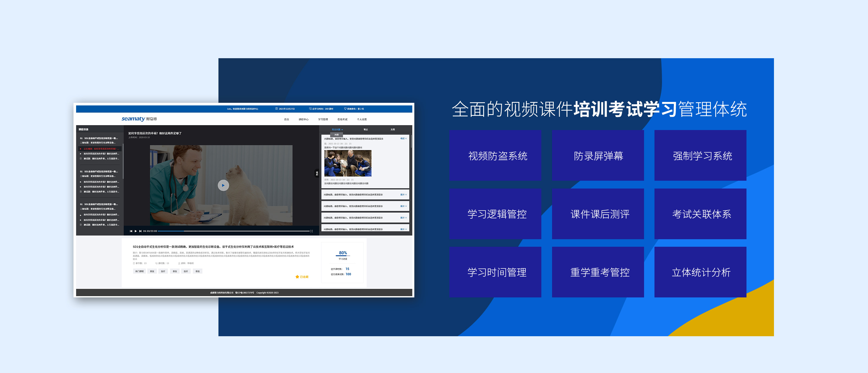Viewport: 868px width, 373px height.
Task: Click the center play button on video
Action: click(223, 185)
